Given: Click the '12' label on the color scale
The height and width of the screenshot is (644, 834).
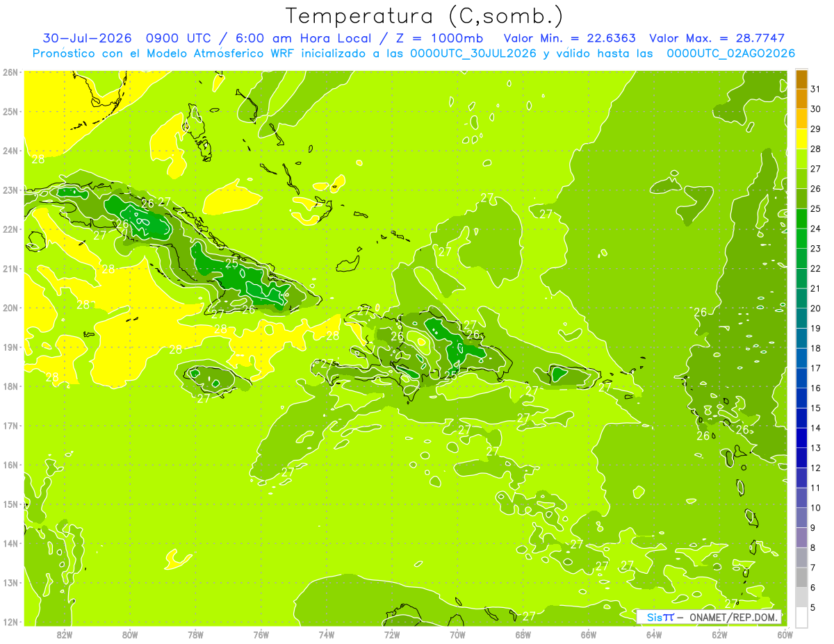Looking at the screenshot, I should (x=816, y=468).
